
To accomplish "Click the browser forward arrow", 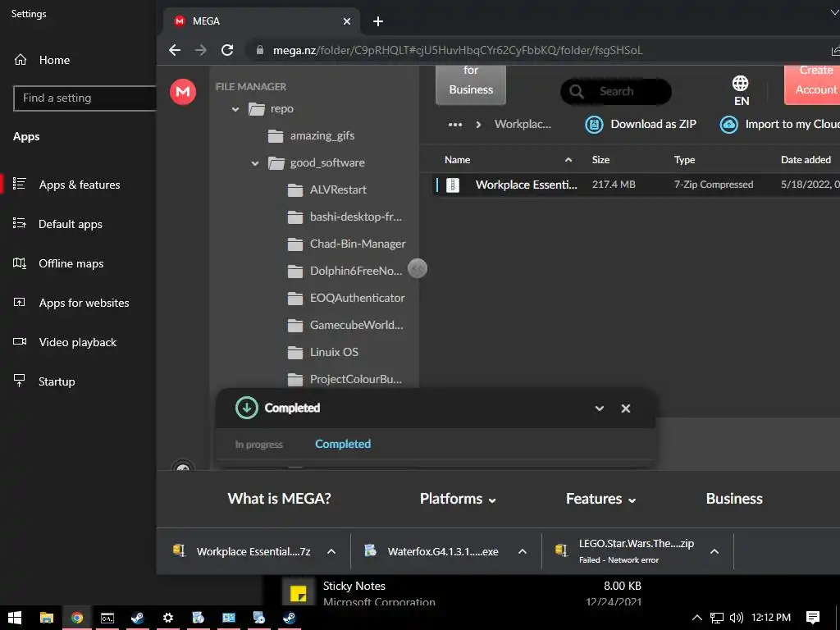I will tap(201, 50).
